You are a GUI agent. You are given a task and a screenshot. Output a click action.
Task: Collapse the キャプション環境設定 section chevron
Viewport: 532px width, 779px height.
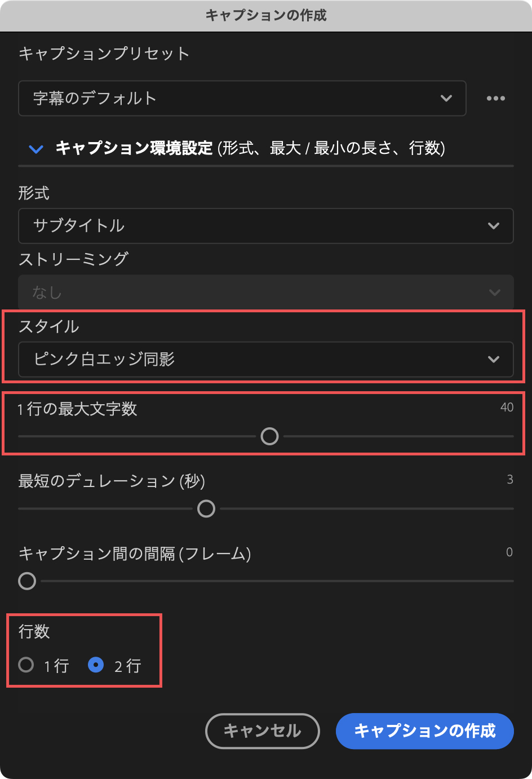click(x=36, y=148)
